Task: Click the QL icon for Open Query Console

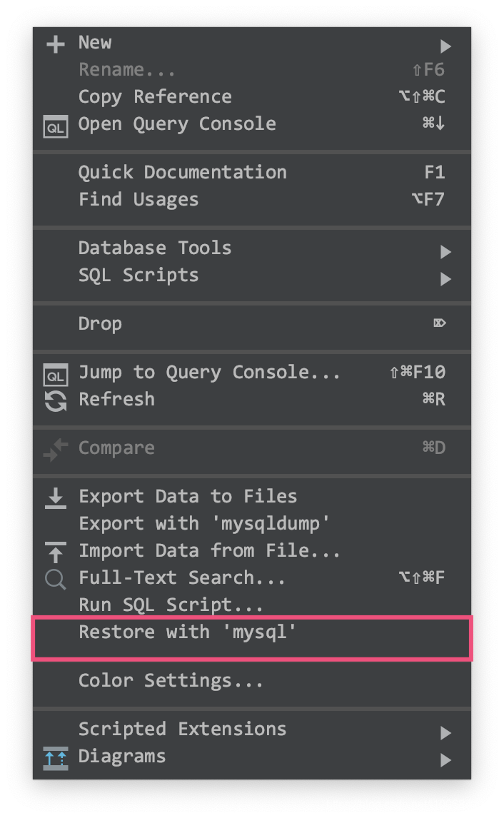Action: pos(55,128)
